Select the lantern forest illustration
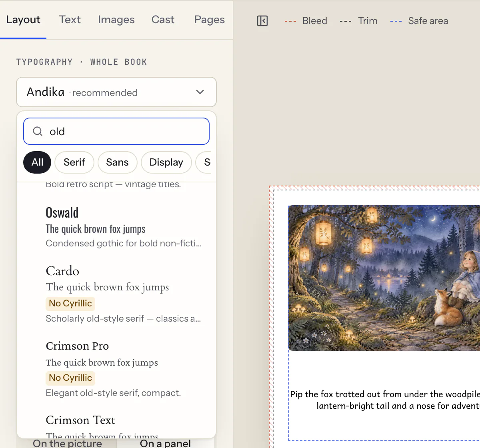Screen dimensions: 480x448 coord(384,278)
